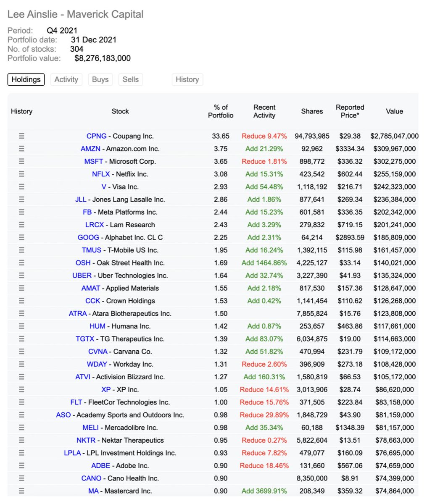Open history icon for Meta Platforms row

click(21, 212)
